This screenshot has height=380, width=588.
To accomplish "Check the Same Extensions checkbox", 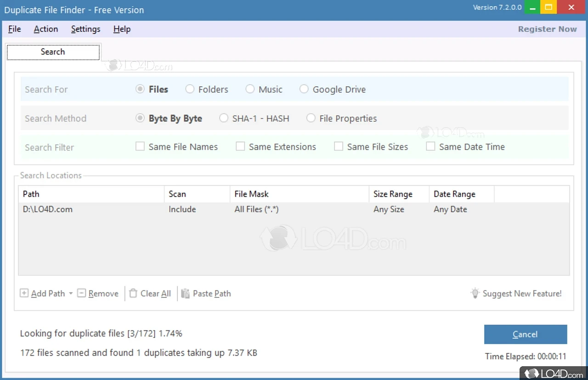I will tap(240, 146).
